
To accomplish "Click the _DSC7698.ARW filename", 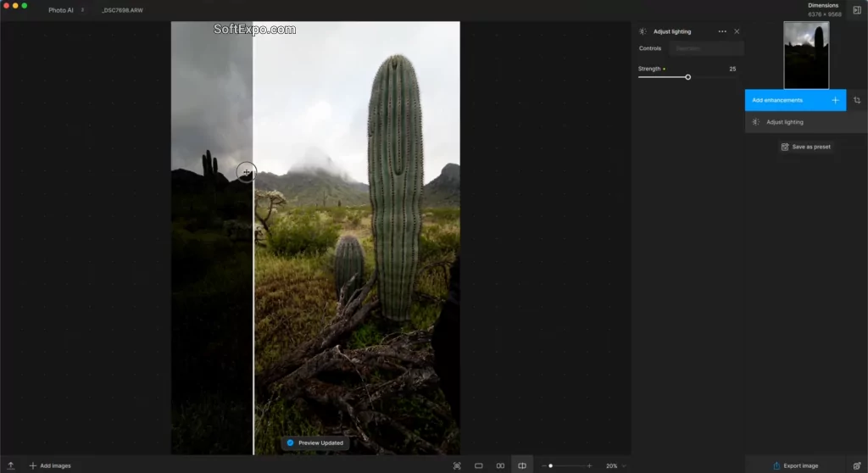I will (122, 10).
